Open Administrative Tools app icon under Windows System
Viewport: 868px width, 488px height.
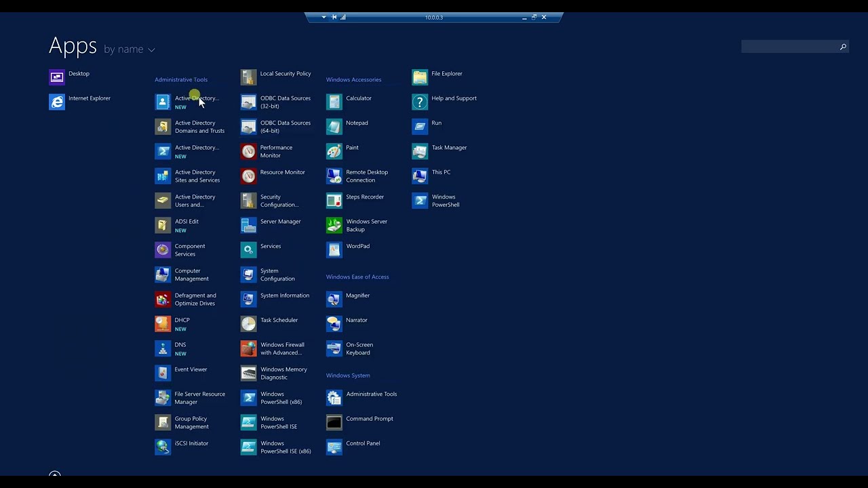[x=334, y=398]
